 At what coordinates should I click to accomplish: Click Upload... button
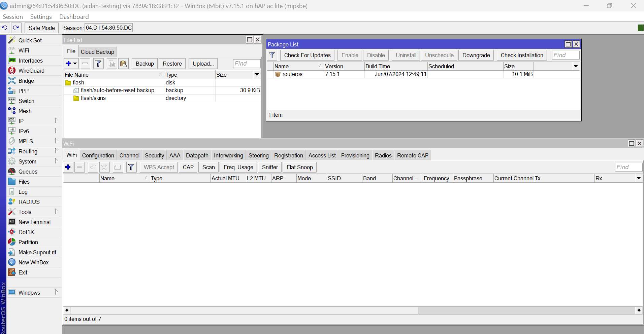203,64
